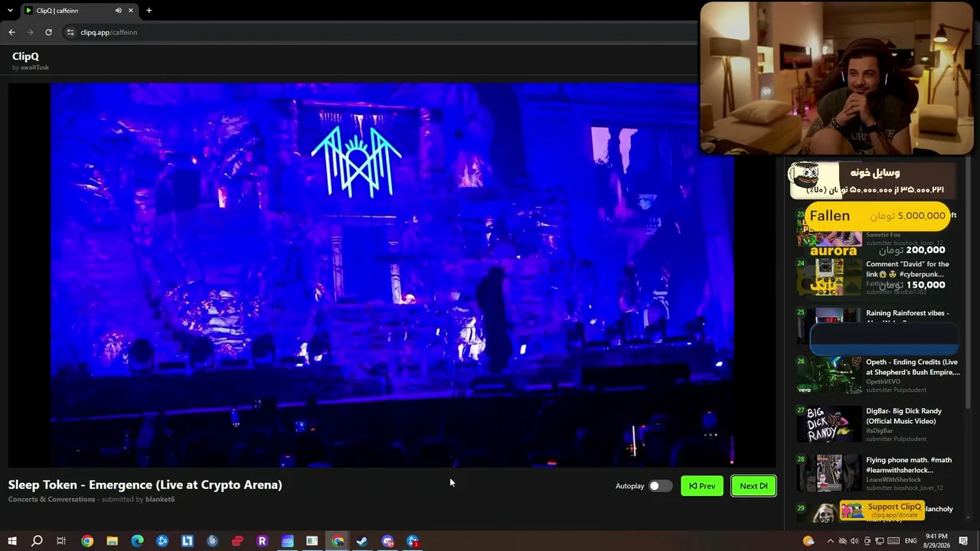This screenshot has height=551, width=980.
Task: Open Microsoft Edge from the taskbar
Action: pos(137,541)
